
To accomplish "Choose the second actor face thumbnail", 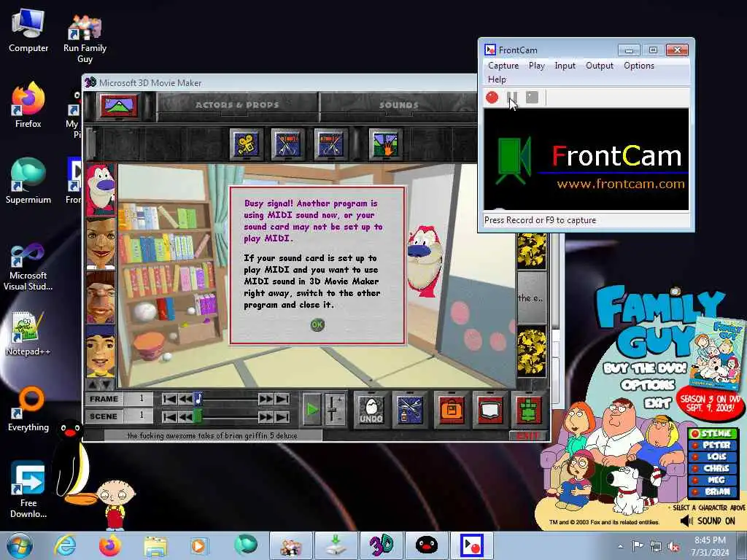I will point(101,244).
